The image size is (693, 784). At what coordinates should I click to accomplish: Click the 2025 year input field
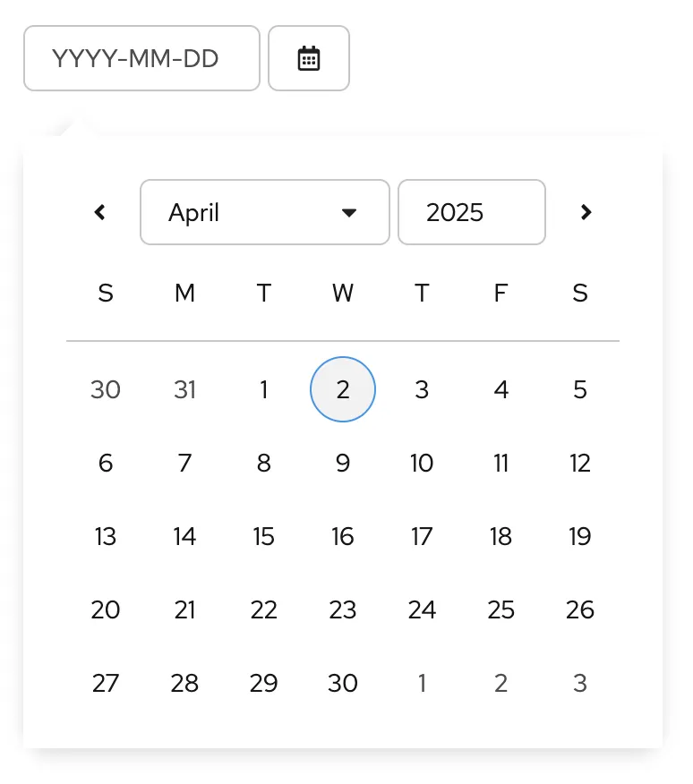tap(471, 212)
